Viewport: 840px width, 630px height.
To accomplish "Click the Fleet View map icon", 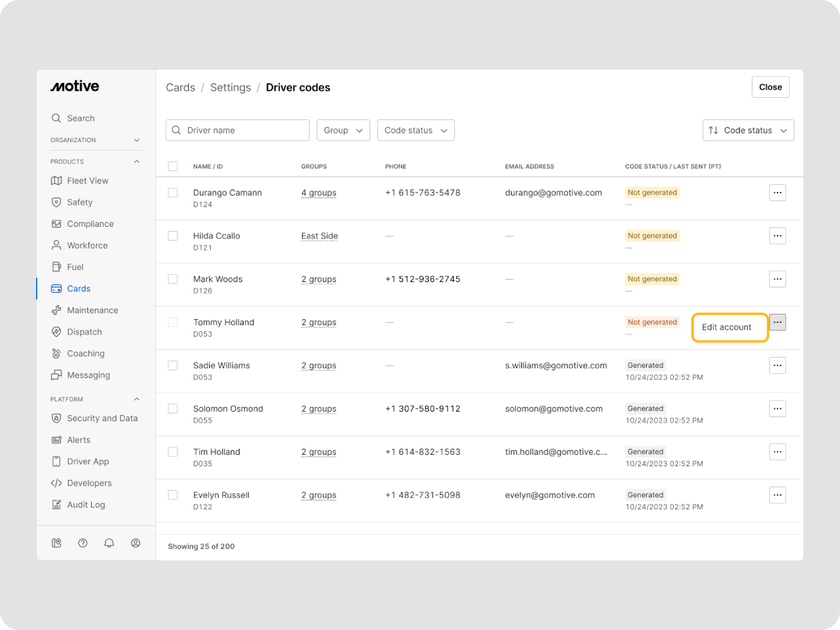I will tap(56, 181).
